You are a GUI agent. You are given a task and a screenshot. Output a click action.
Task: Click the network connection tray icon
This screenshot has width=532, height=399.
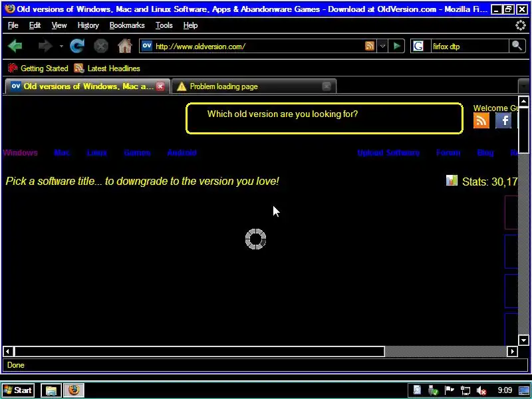(465, 390)
